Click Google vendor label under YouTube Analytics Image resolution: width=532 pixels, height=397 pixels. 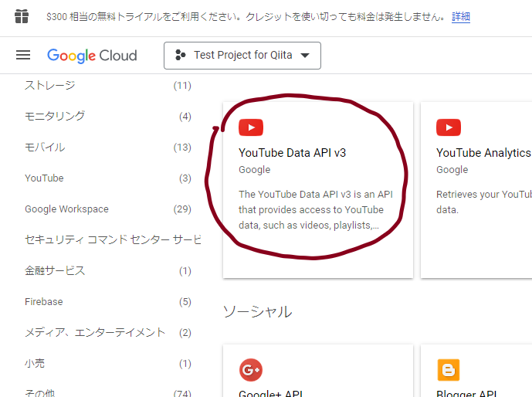pos(452,170)
